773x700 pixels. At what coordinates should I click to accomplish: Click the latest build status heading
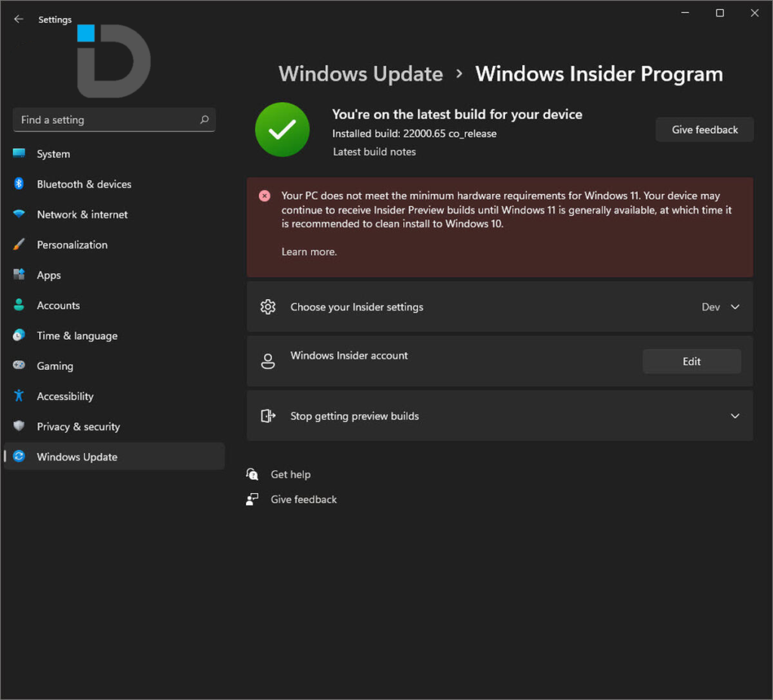(457, 115)
